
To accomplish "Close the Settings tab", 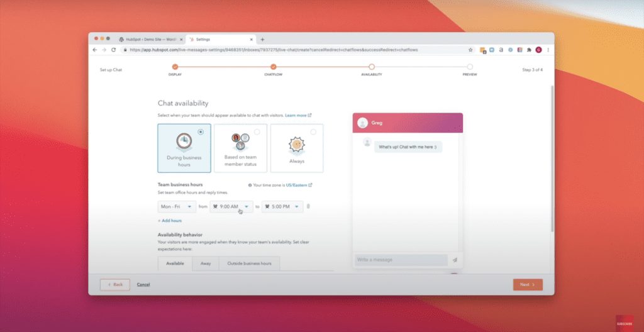I will [x=252, y=40].
